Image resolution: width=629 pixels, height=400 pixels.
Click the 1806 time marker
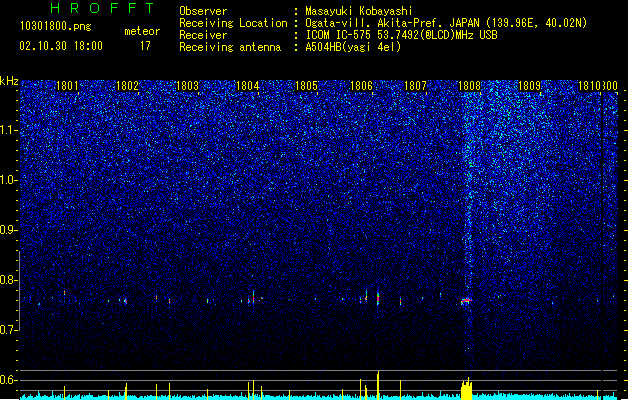click(x=361, y=86)
